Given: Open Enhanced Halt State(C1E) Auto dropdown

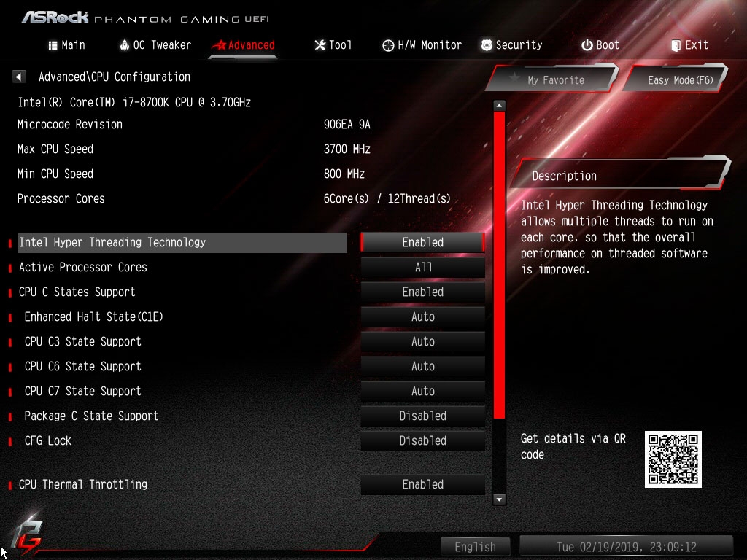Looking at the screenshot, I should (x=422, y=316).
